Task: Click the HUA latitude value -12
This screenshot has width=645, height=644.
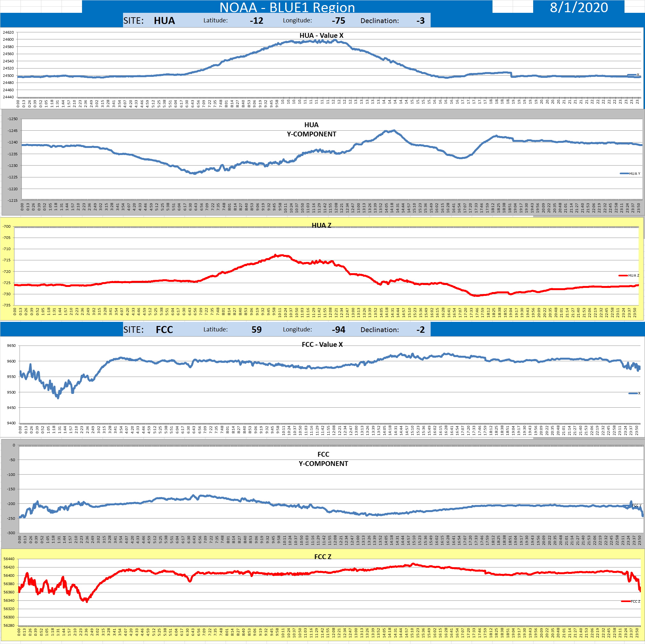Action: (x=256, y=21)
